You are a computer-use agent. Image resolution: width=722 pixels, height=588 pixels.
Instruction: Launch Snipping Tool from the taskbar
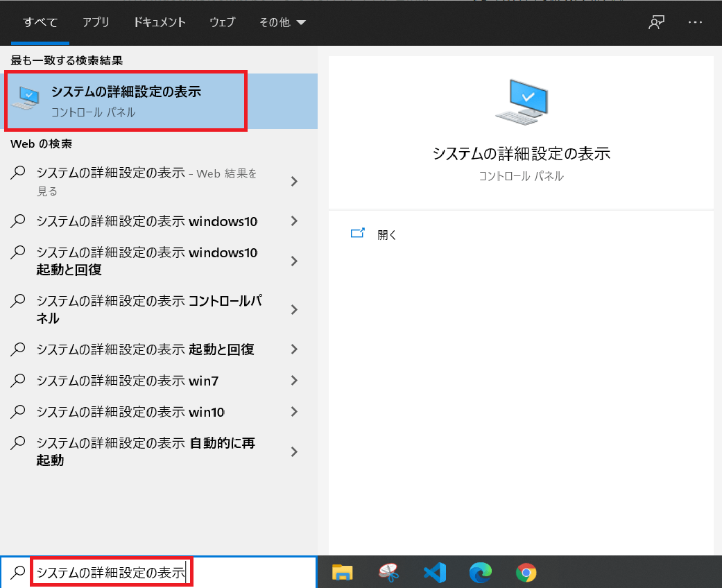pyautogui.click(x=388, y=573)
